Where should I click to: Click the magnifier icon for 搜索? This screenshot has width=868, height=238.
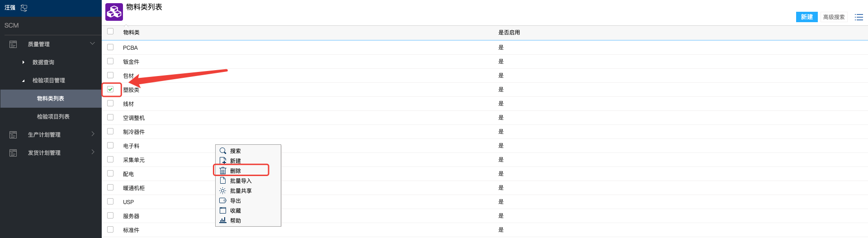click(x=223, y=151)
